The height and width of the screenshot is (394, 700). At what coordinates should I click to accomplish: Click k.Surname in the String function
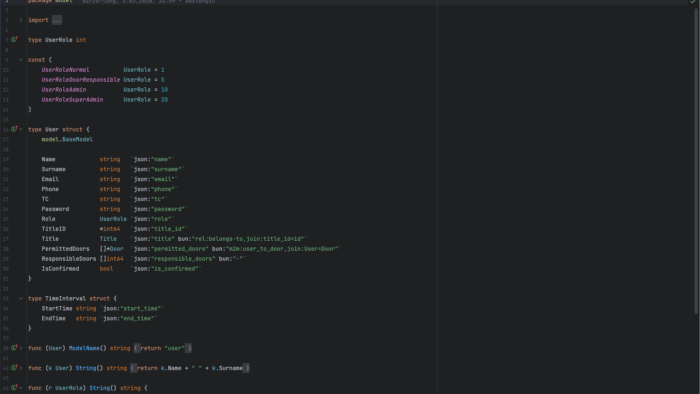click(x=227, y=368)
